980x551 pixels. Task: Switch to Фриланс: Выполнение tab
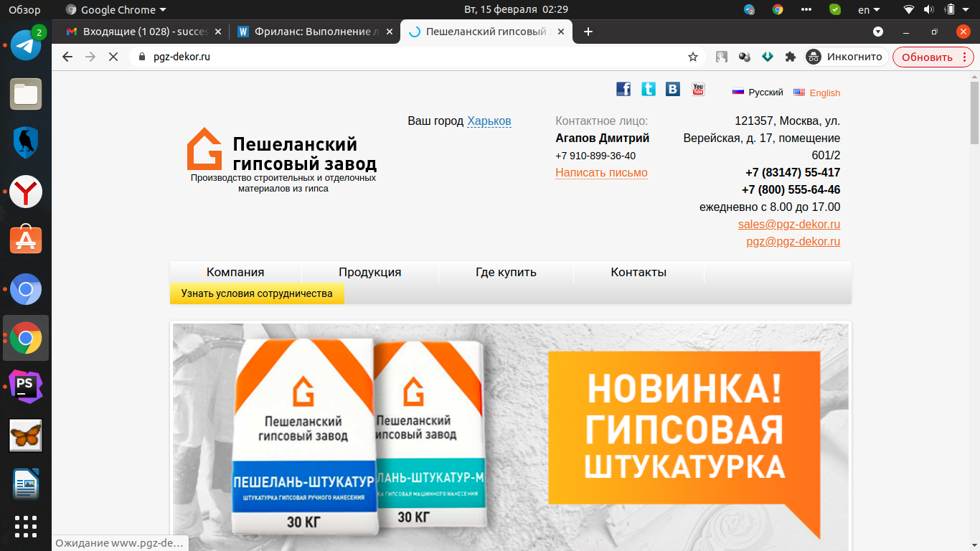pos(314,32)
